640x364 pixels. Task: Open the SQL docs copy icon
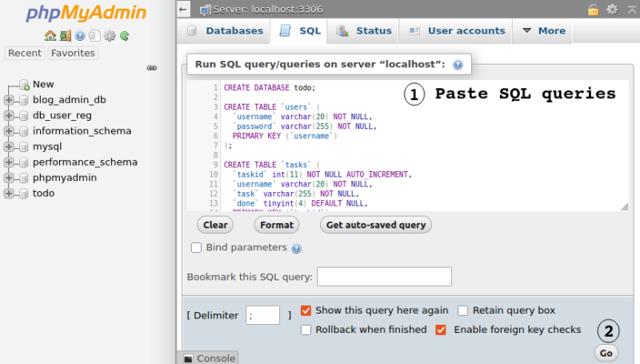94,36
